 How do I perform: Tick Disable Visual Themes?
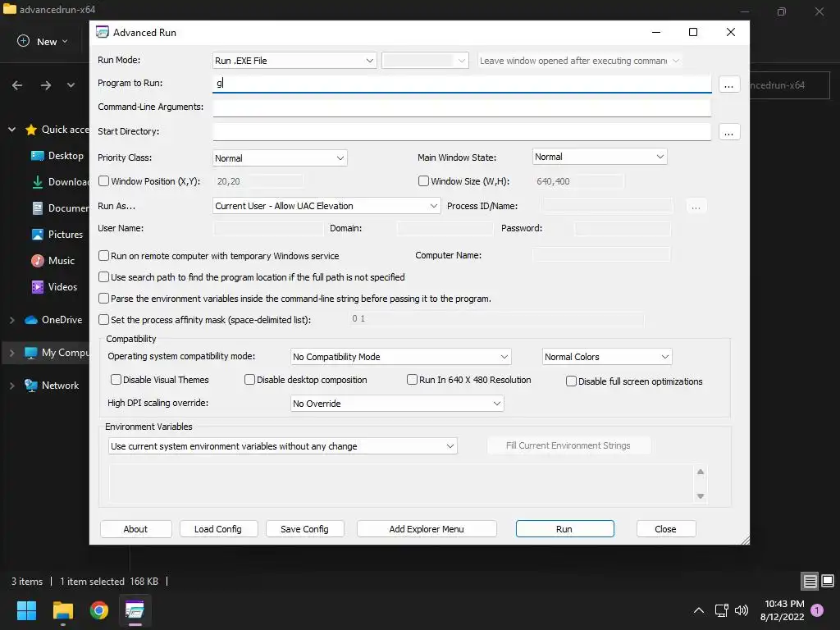(x=116, y=379)
